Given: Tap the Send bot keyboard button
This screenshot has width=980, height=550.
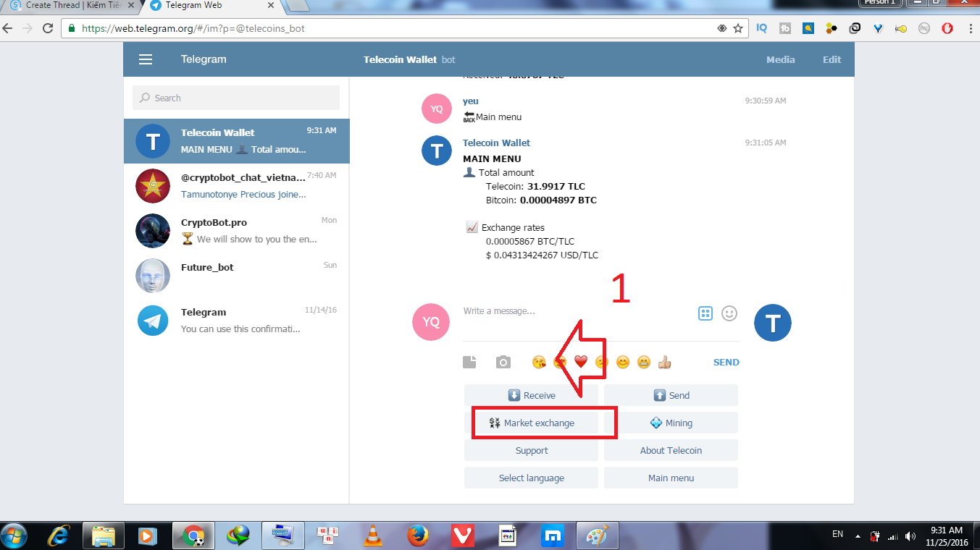Looking at the screenshot, I should (x=671, y=395).
